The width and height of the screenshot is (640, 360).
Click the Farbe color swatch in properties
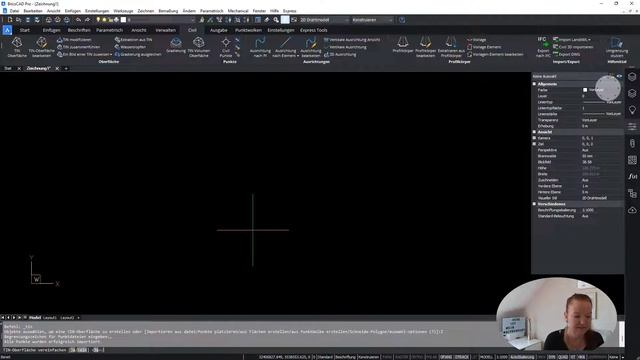pos(585,90)
